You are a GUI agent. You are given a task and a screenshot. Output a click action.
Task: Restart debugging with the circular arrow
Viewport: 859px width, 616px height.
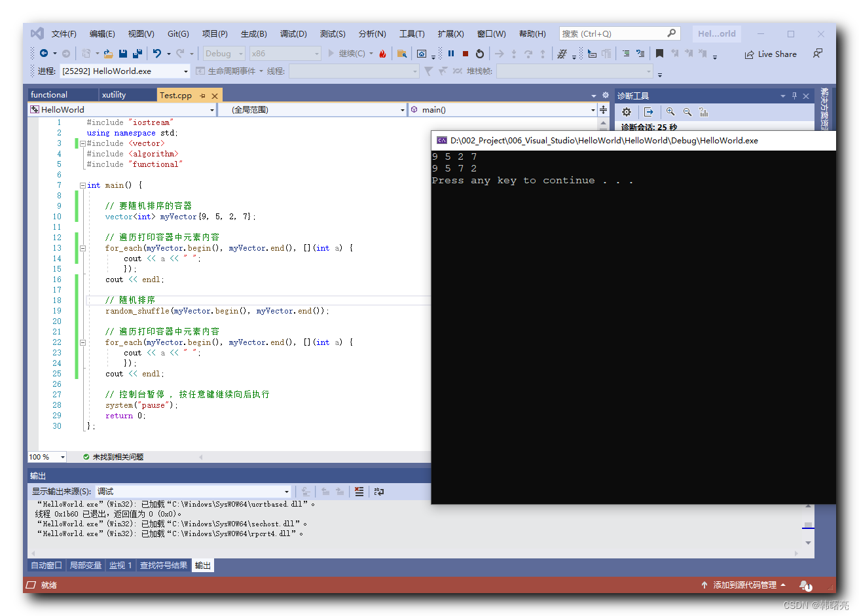tap(480, 54)
